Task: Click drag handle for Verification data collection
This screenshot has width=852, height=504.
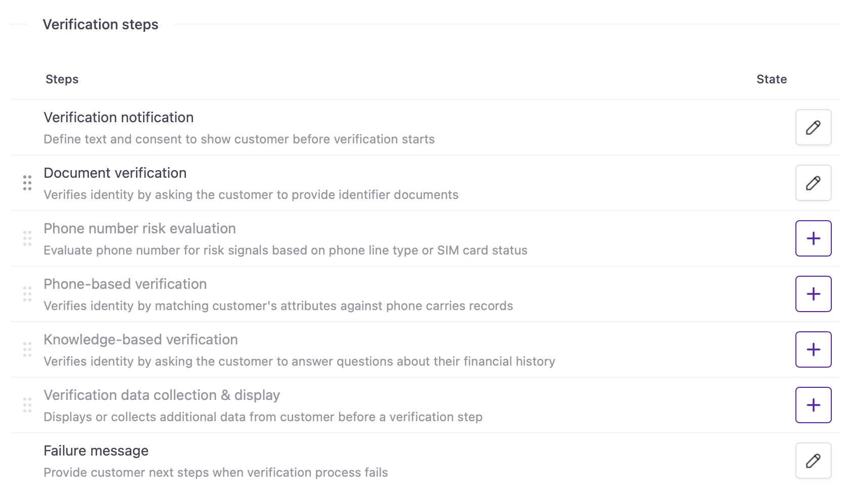Action: (x=27, y=405)
